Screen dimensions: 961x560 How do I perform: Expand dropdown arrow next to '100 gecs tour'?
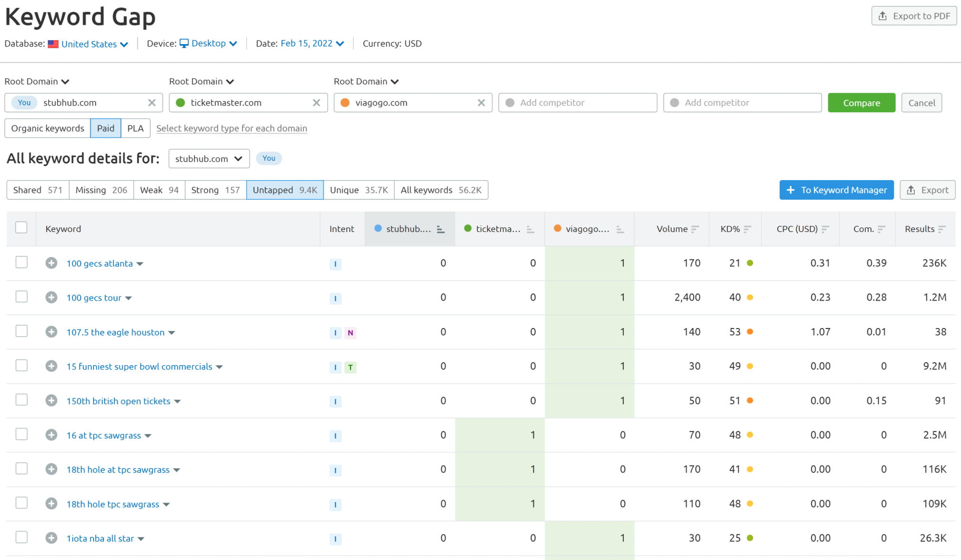coord(128,298)
